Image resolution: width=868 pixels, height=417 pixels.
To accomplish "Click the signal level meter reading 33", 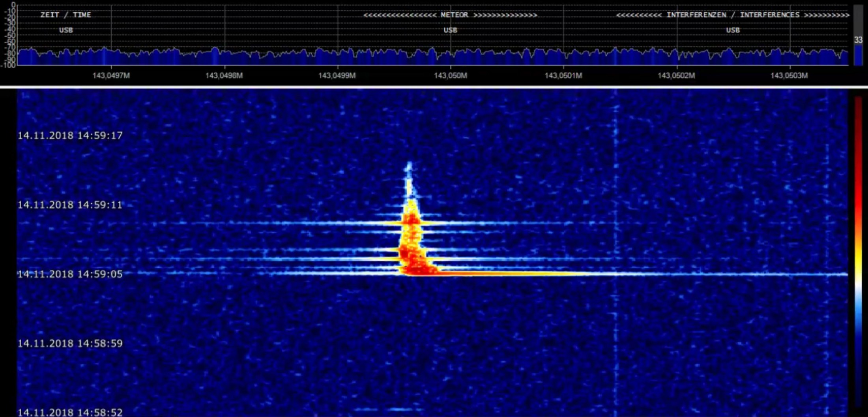I will click(858, 40).
